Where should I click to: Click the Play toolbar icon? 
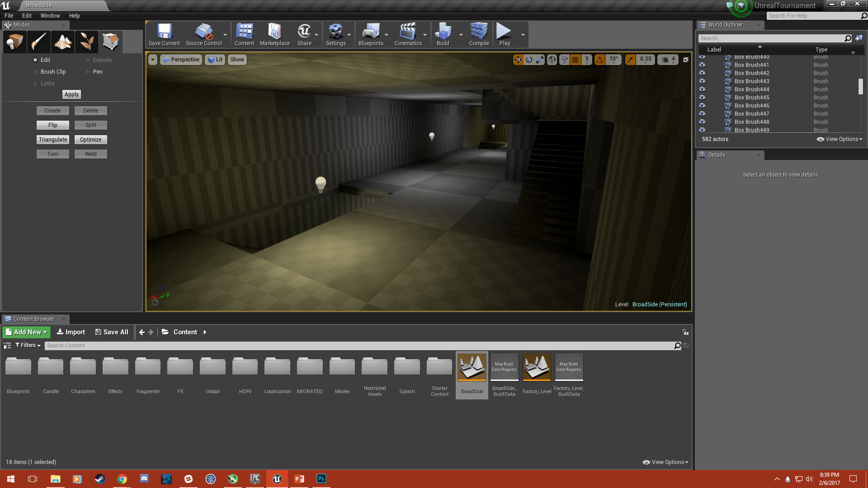tap(505, 35)
